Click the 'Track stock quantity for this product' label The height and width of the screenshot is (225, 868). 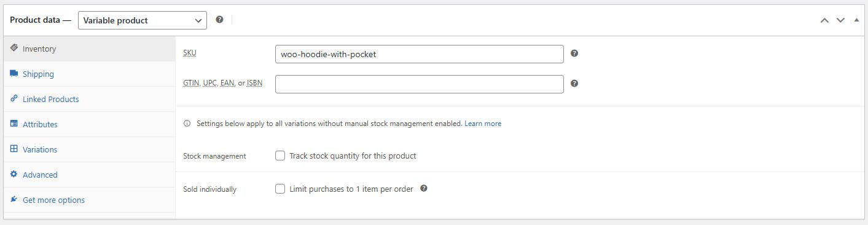pos(353,156)
